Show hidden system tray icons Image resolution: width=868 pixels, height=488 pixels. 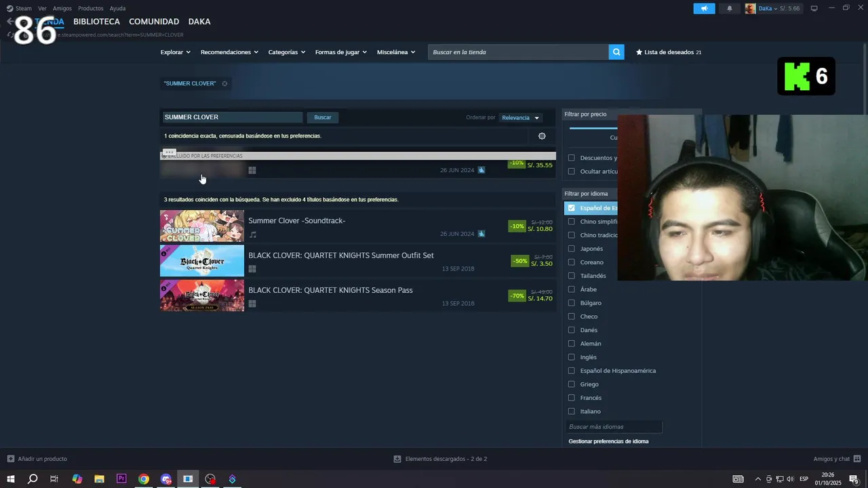[x=757, y=479]
